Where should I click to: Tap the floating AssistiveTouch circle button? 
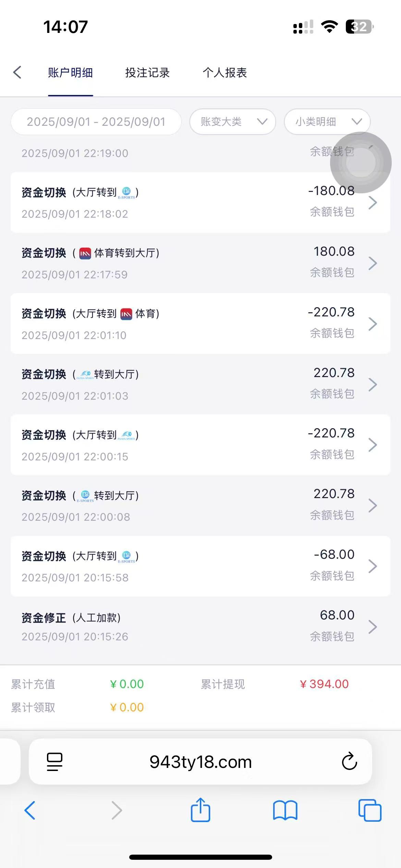click(x=361, y=162)
